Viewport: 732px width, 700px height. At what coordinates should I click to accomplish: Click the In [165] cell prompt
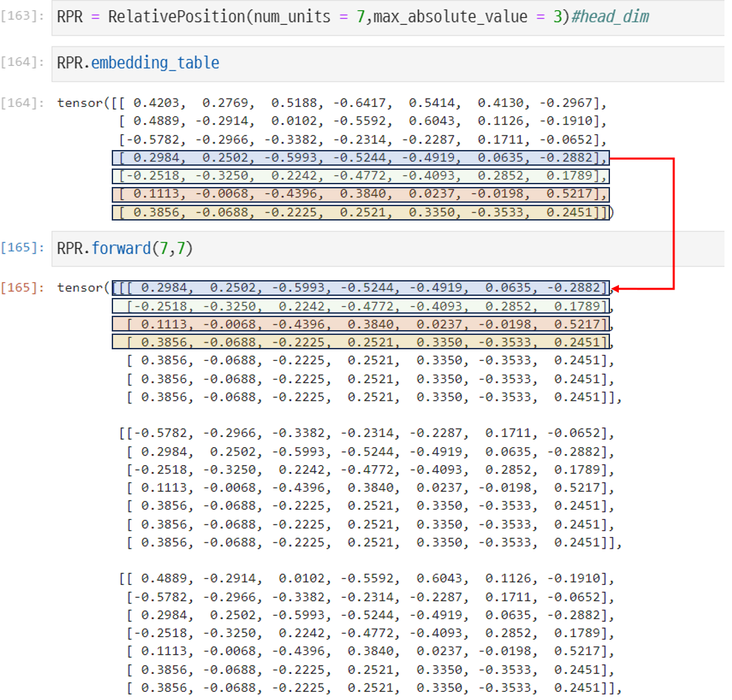23,249
